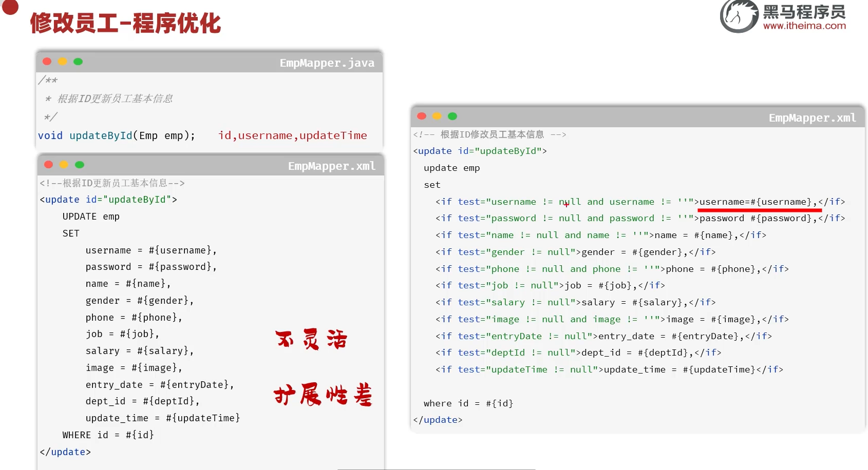Image resolution: width=868 pixels, height=470 pixels.
Task: Click left window EmpMapper.xml title text
Action: [332, 166]
